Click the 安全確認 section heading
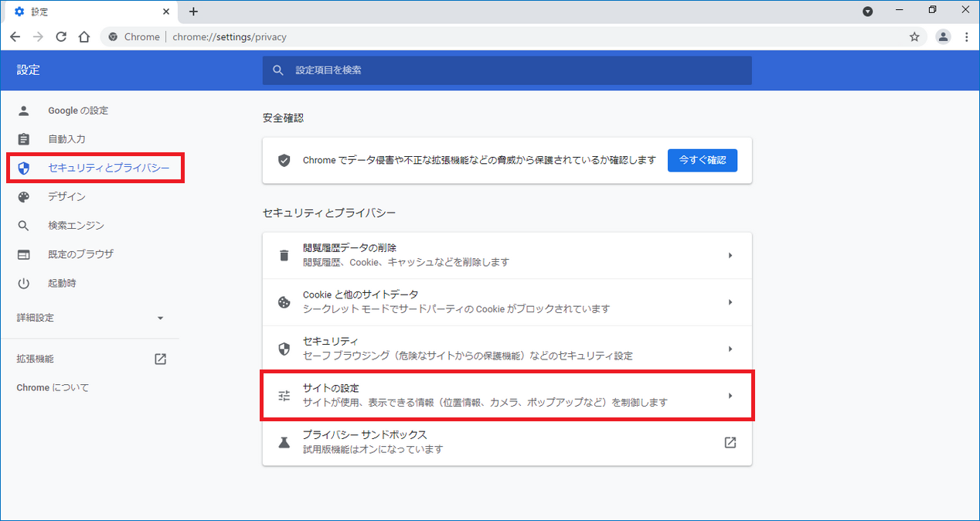Screen dimensions: 980x521 point(283,117)
